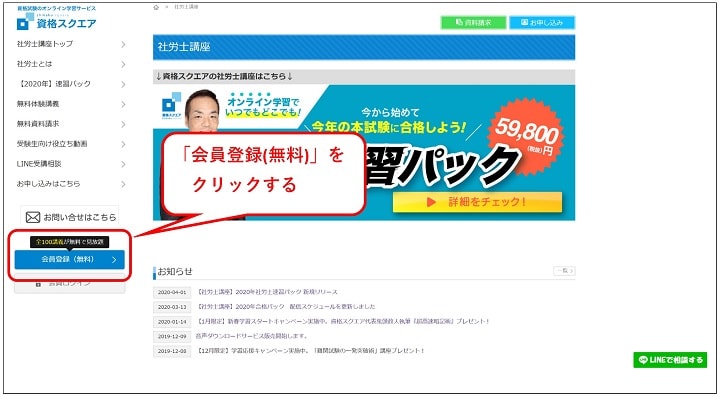The image size is (720, 397).
Task: Click 社労士講座 blue header bar
Action: tap(364, 47)
